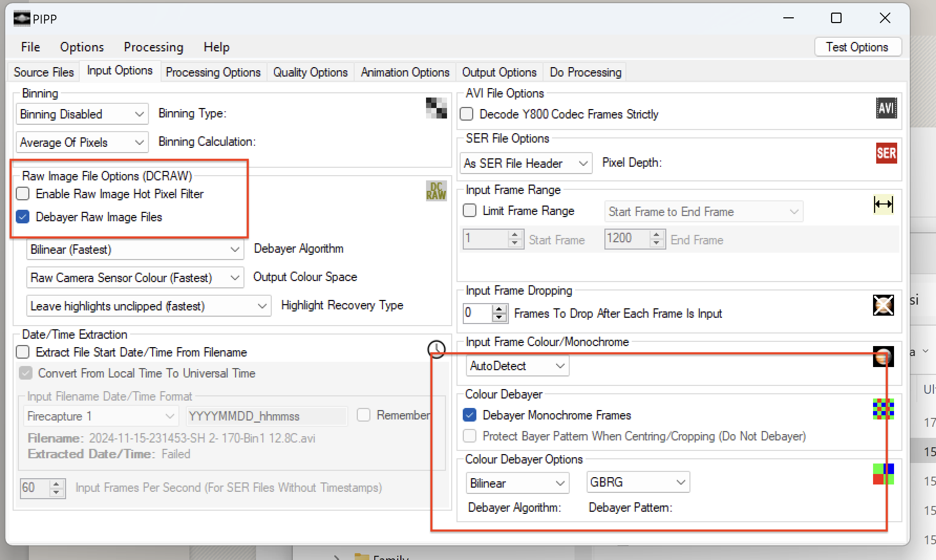Open the Firecapture 1 format dropdown

(101, 416)
